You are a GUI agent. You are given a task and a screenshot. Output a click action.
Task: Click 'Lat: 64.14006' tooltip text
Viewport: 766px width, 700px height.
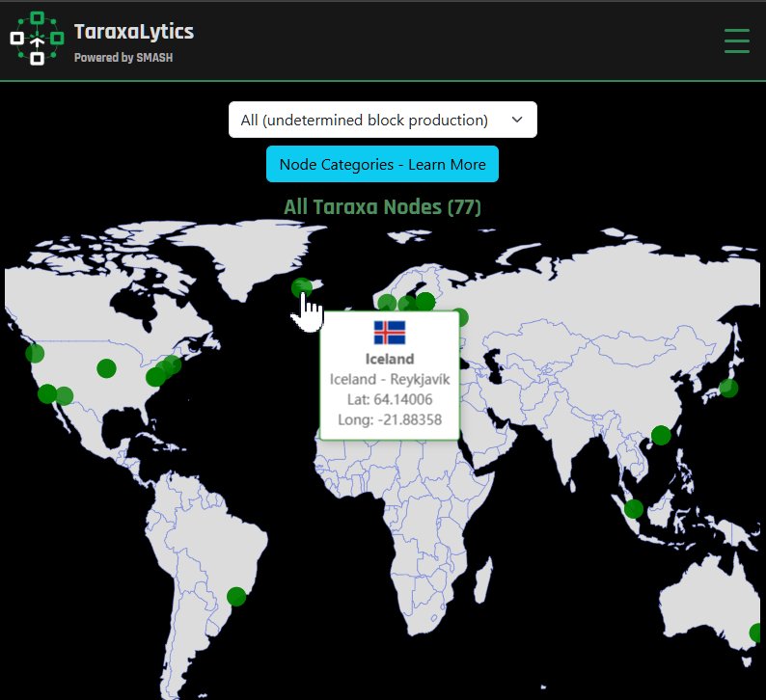pyautogui.click(x=390, y=399)
